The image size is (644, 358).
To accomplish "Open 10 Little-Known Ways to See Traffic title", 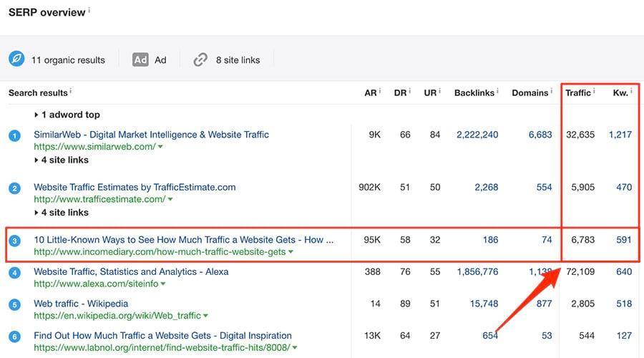I will 184,240.
